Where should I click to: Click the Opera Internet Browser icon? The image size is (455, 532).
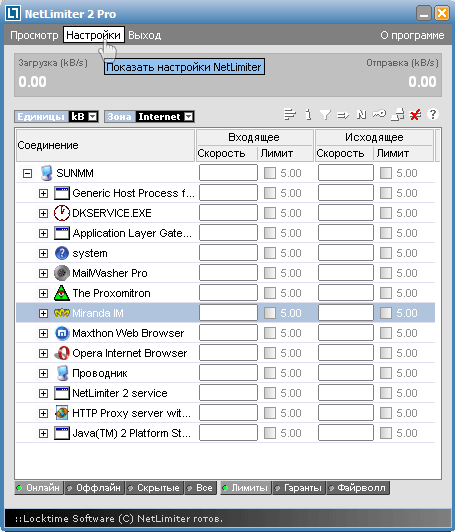[x=62, y=353]
